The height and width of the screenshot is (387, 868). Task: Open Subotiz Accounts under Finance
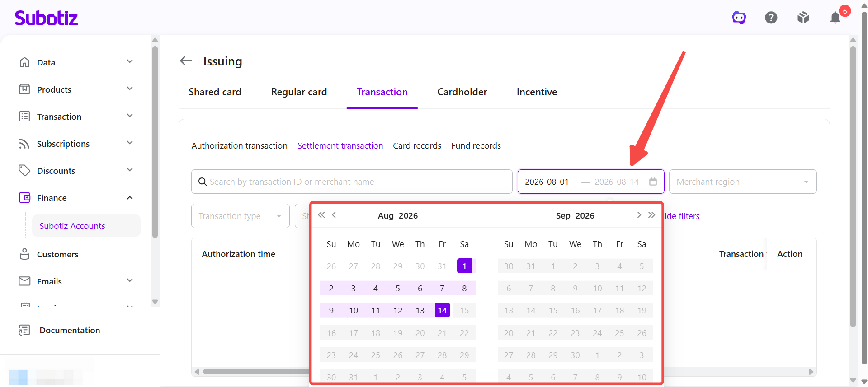pos(86,226)
